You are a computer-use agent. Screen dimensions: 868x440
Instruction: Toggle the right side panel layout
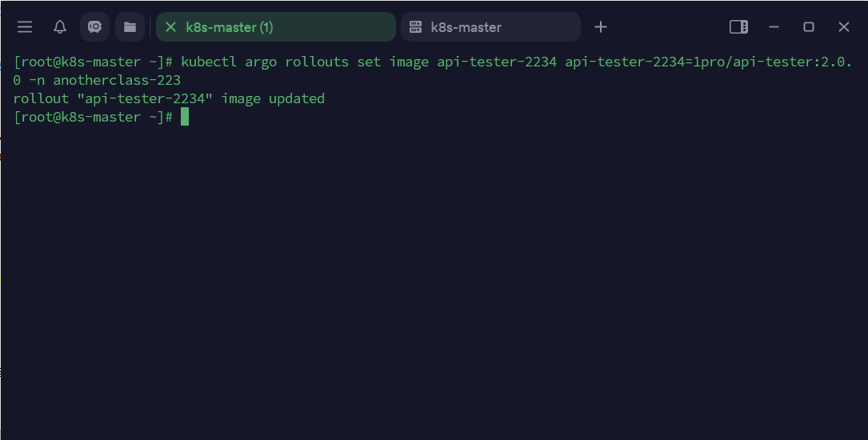coord(738,27)
